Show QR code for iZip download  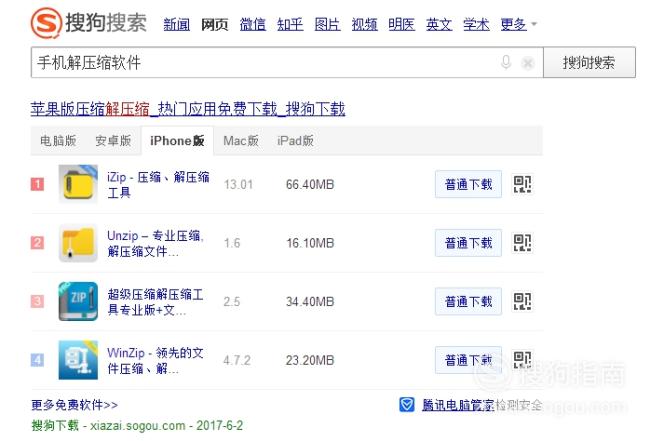pyautogui.click(x=522, y=184)
